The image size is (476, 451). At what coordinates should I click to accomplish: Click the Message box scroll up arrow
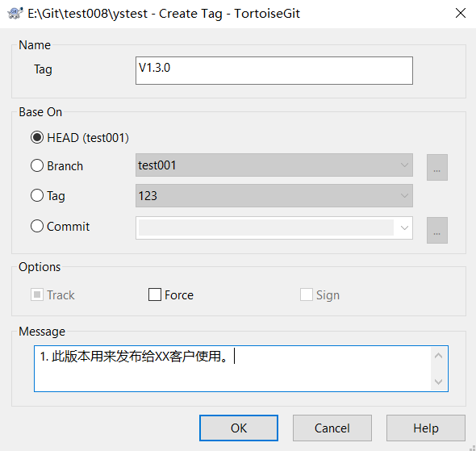(439, 356)
